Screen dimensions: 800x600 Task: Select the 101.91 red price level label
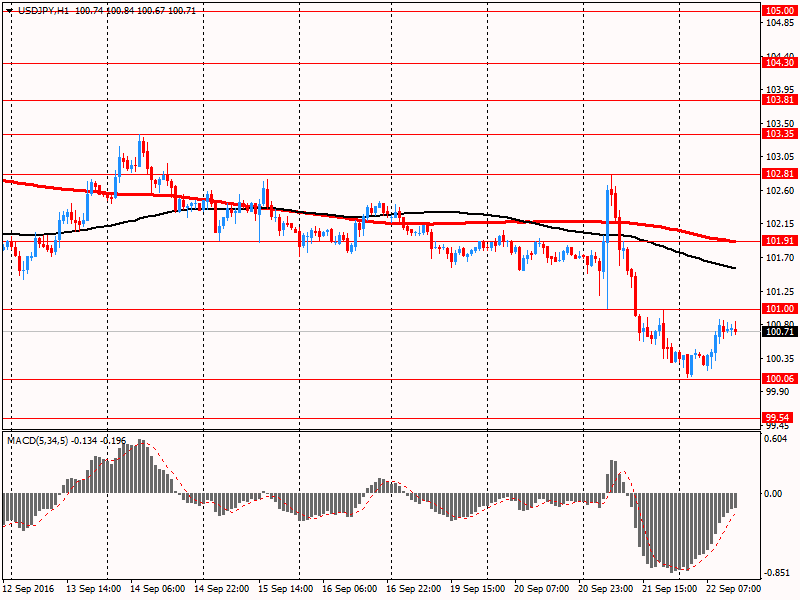780,241
